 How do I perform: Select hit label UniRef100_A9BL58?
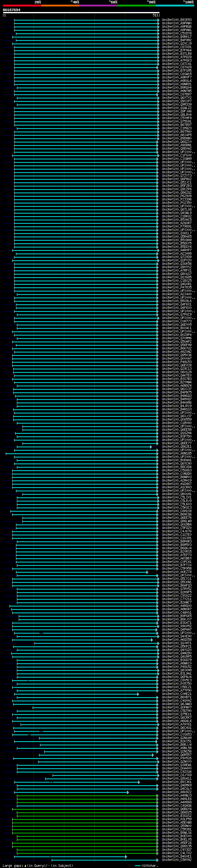click(x=176, y=748)
